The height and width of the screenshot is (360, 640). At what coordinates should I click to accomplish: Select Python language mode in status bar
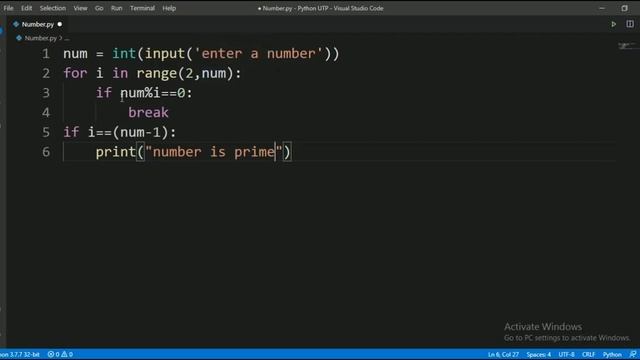tap(612, 354)
